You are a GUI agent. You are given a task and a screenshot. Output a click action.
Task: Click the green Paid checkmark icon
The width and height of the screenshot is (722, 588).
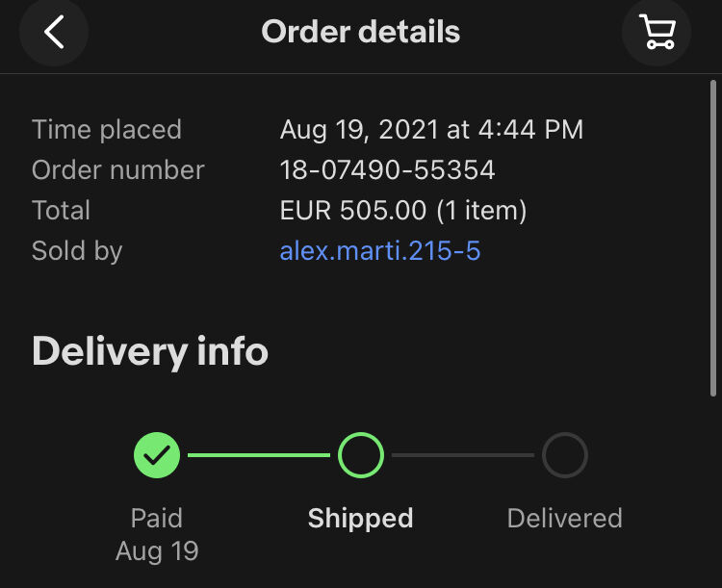click(157, 455)
